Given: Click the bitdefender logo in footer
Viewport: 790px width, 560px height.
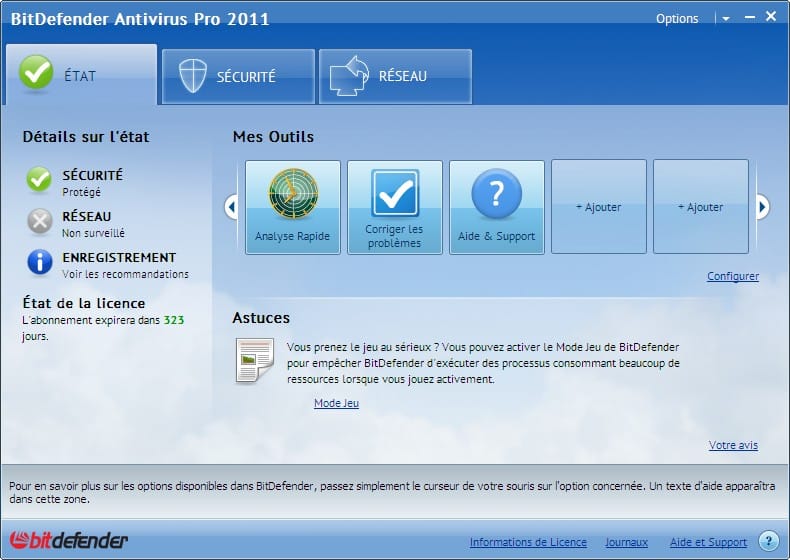Looking at the screenshot, I should (x=69, y=540).
